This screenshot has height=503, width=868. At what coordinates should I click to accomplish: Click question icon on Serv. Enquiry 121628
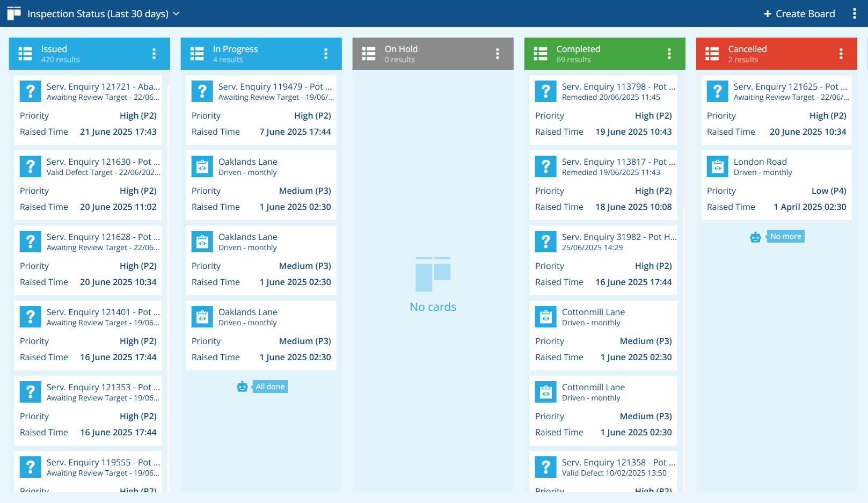(x=31, y=242)
